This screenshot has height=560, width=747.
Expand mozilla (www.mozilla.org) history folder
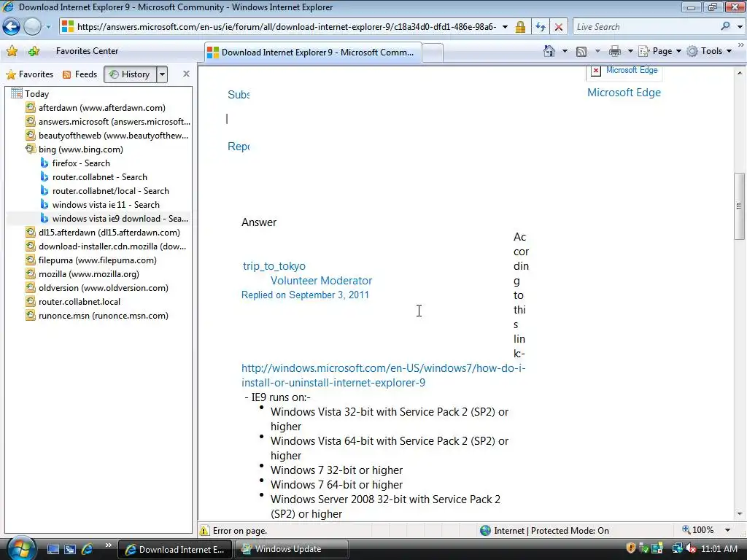point(82,274)
